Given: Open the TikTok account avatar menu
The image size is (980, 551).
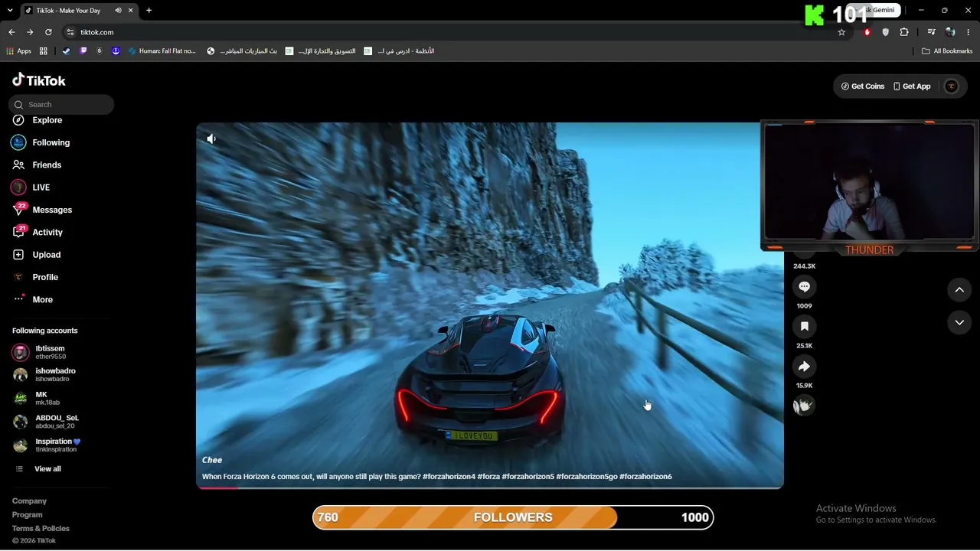Looking at the screenshot, I should point(952,86).
